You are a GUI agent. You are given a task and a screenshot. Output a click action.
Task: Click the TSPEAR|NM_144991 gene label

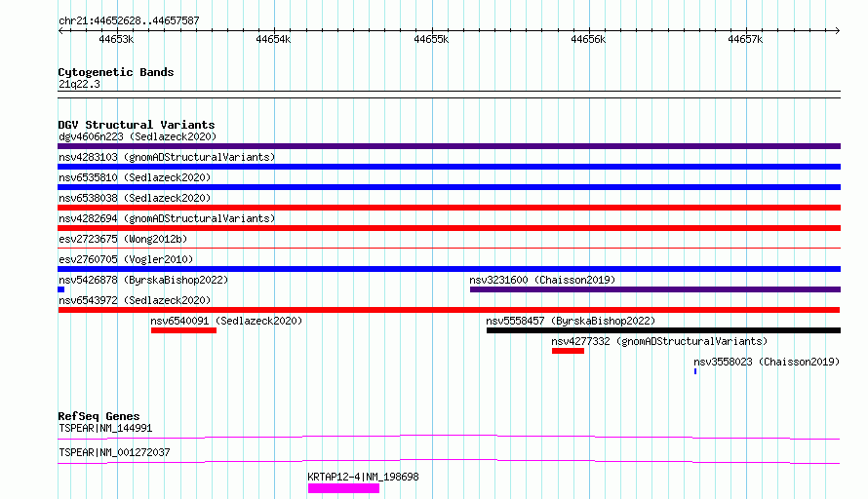[x=105, y=428]
